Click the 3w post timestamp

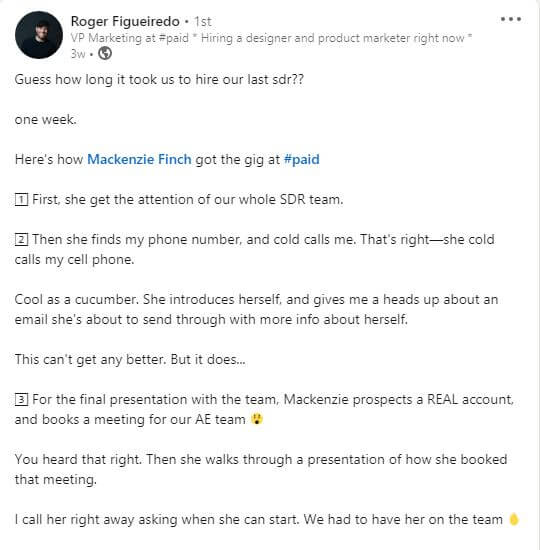tap(78, 54)
